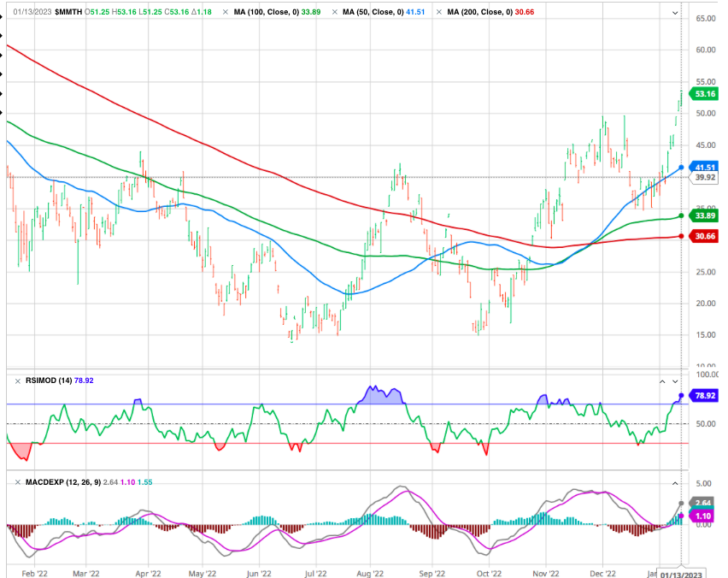Open RSIMOD (14) indicator settings label
This screenshot has height=578, width=728.
coord(49,380)
